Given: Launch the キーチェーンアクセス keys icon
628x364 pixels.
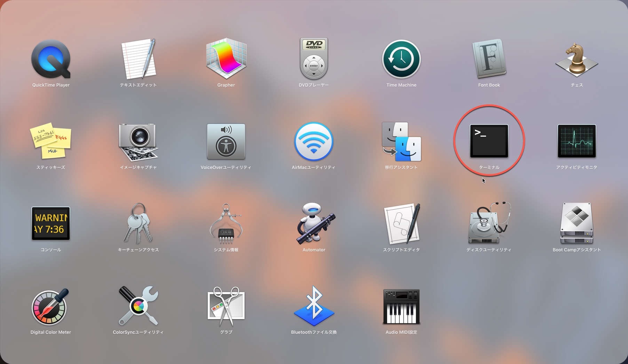Looking at the screenshot, I should (138, 224).
